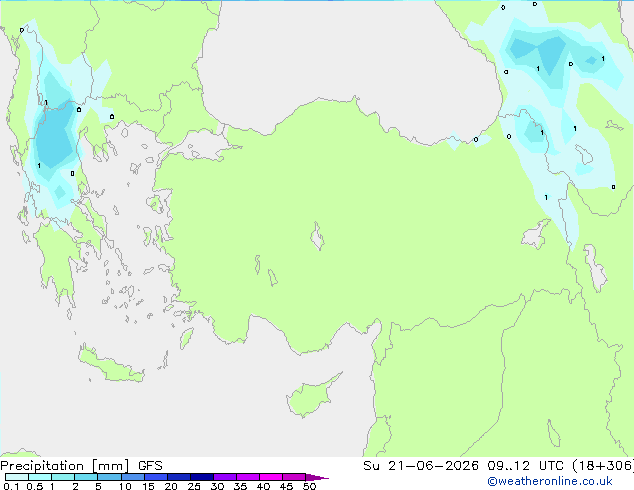
Task: Click the legend value '0.5'
Action: (x=35, y=486)
